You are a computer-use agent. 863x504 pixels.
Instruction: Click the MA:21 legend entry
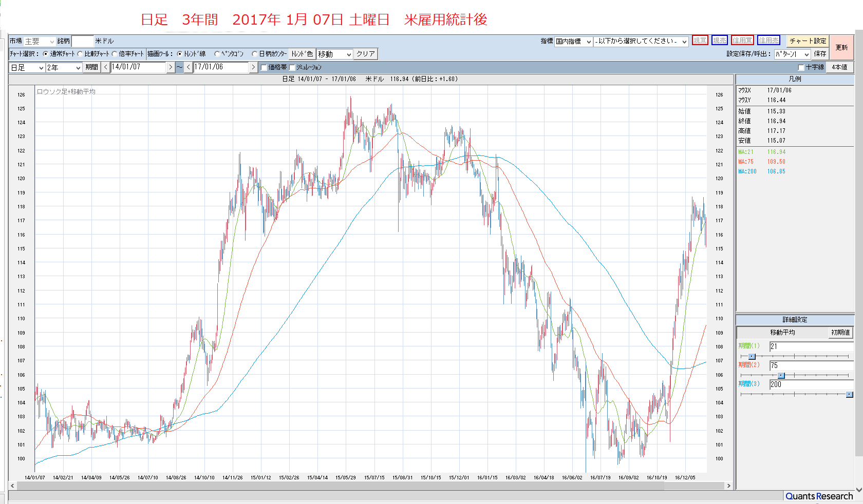[x=762, y=152]
